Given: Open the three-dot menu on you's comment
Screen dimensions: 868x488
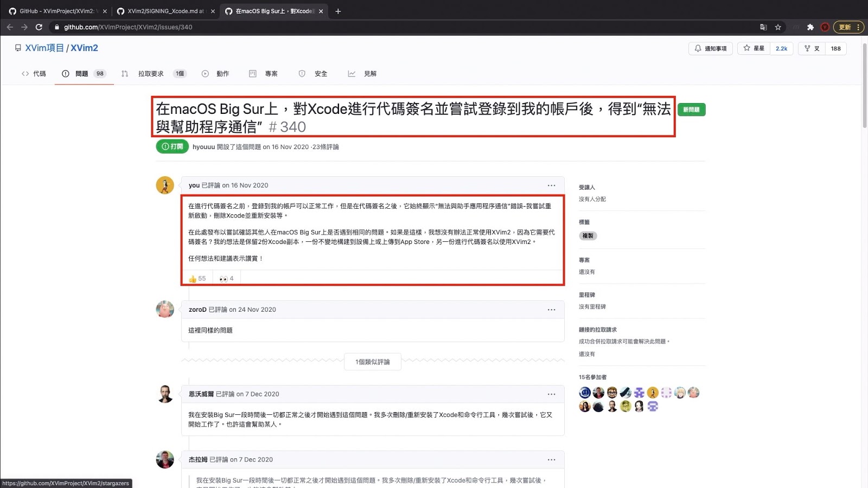Looking at the screenshot, I should [x=551, y=185].
